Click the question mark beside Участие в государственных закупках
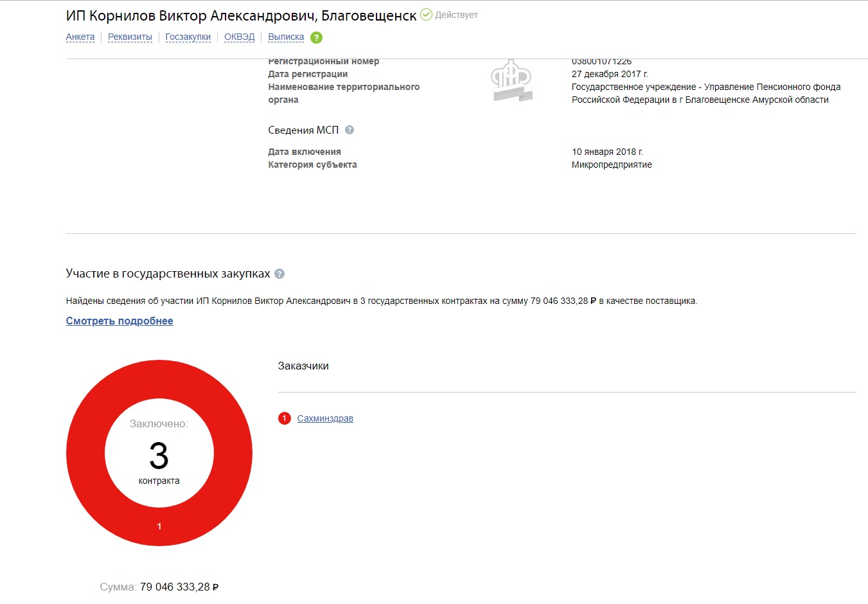Viewport: 868px width, 604px height. click(279, 274)
